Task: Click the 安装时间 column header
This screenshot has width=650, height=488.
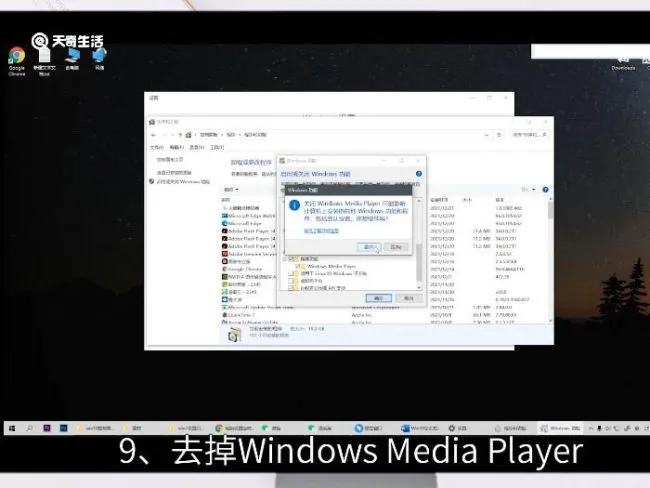Action: (x=439, y=200)
